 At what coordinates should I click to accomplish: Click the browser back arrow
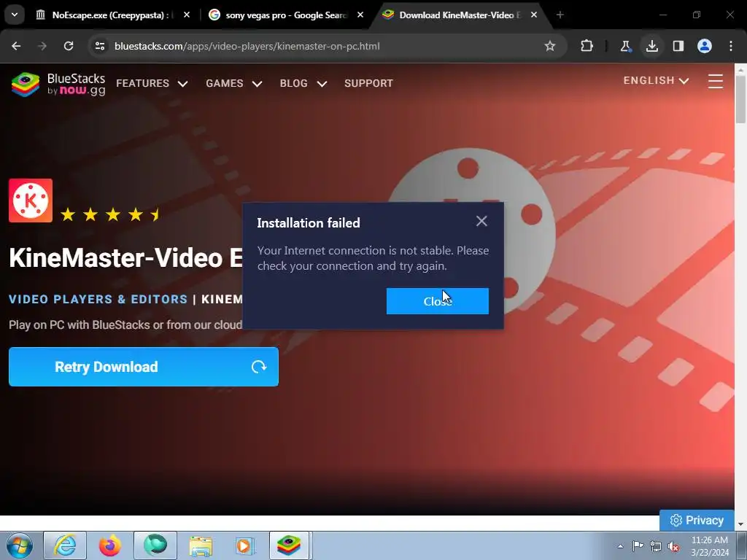click(16, 46)
